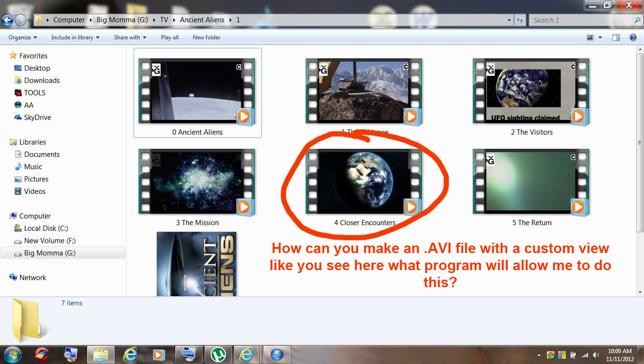The height and width of the screenshot is (364, 644).
Task: Open the Share with menu
Action: point(130,37)
